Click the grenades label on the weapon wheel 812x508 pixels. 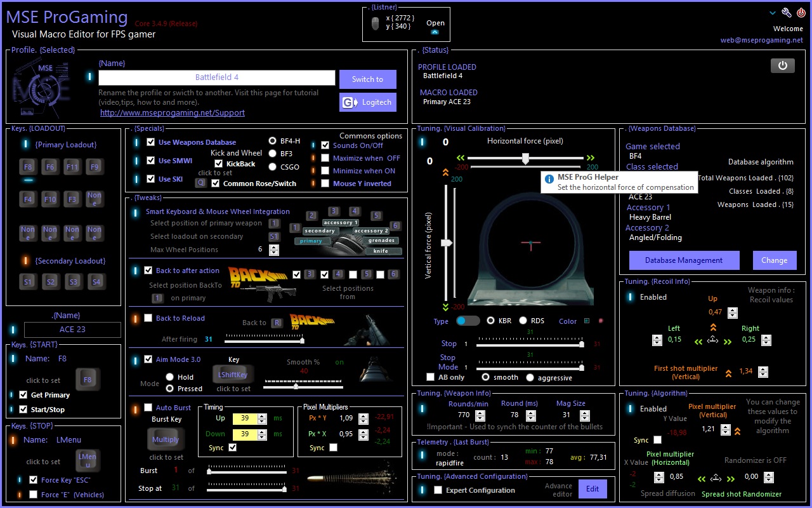click(x=382, y=241)
